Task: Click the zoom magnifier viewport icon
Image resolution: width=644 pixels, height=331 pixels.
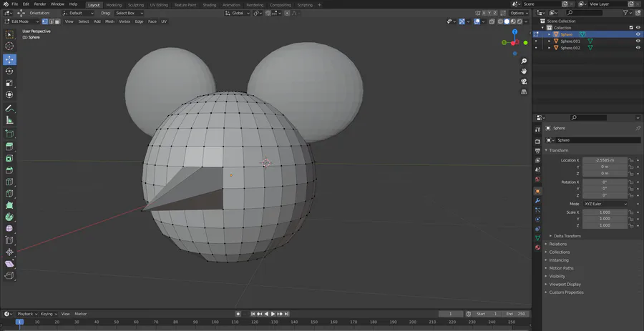Action: 524,61
